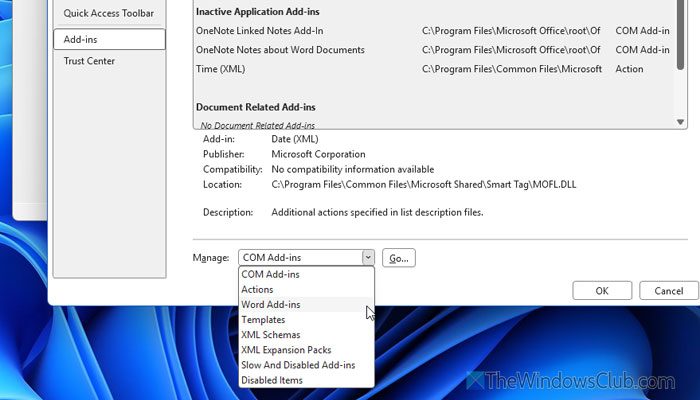This screenshot has width=700, height=400.
Task: Open the Quick Access Toolbar category
Action: (108, 13)
